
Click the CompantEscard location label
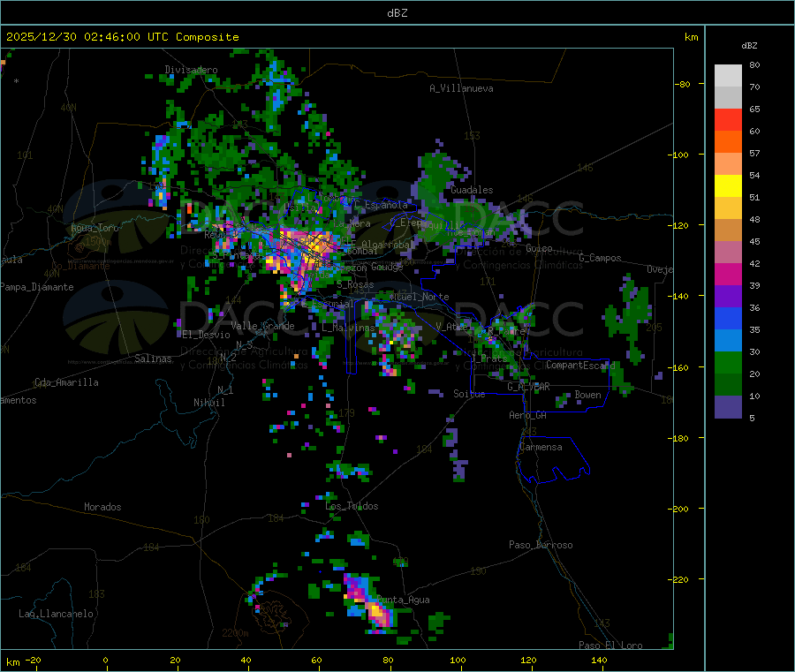coord(580,365)
